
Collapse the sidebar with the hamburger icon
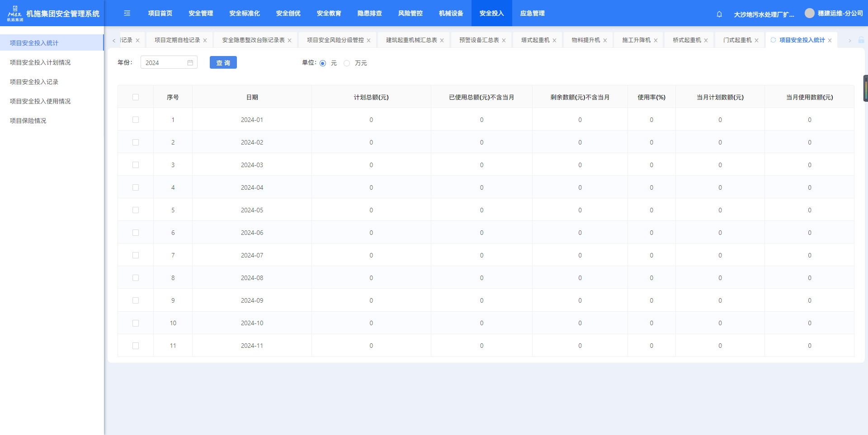tap(127, 14)
